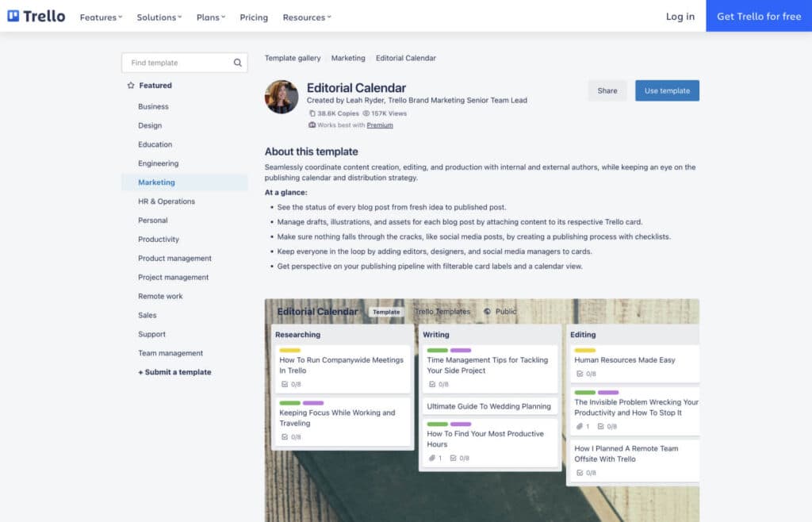Select Engineering category in sidebar
This screenshot has width=812, height=522.
tap(158, 163)
